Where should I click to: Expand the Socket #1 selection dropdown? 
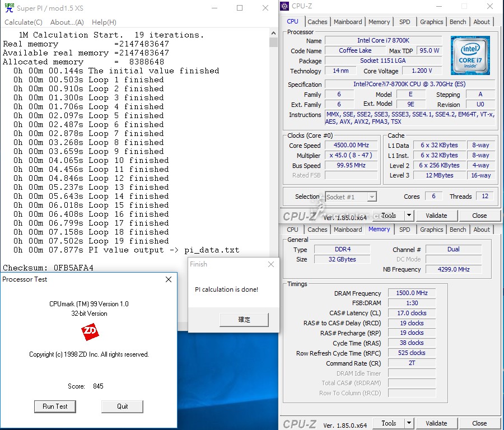372,197
